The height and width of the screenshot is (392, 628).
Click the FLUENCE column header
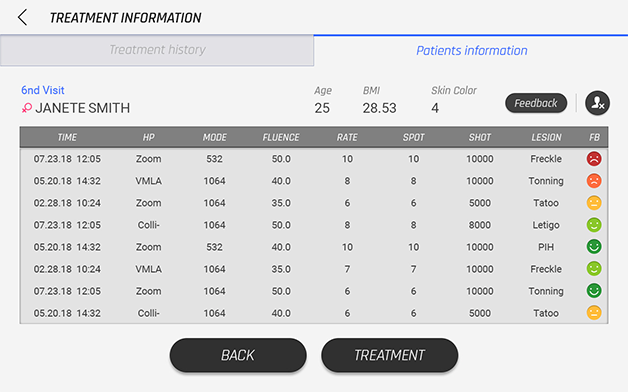(x=281, y=137)
